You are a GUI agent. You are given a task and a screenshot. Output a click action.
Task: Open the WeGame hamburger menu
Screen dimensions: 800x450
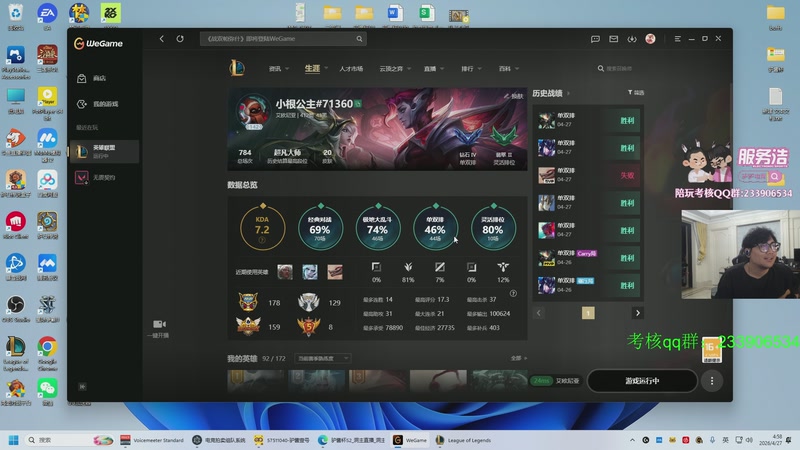pyautogui.click(x=678, y=39)
